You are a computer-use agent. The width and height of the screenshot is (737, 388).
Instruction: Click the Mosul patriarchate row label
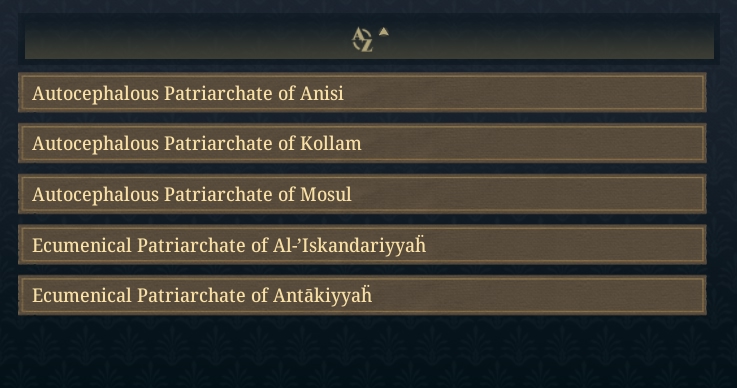192,194
